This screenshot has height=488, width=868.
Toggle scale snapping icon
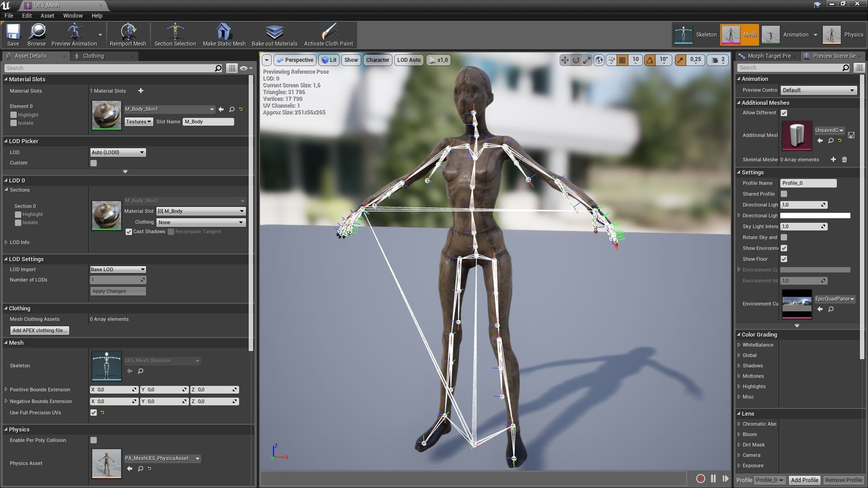(x=680, y=60)
